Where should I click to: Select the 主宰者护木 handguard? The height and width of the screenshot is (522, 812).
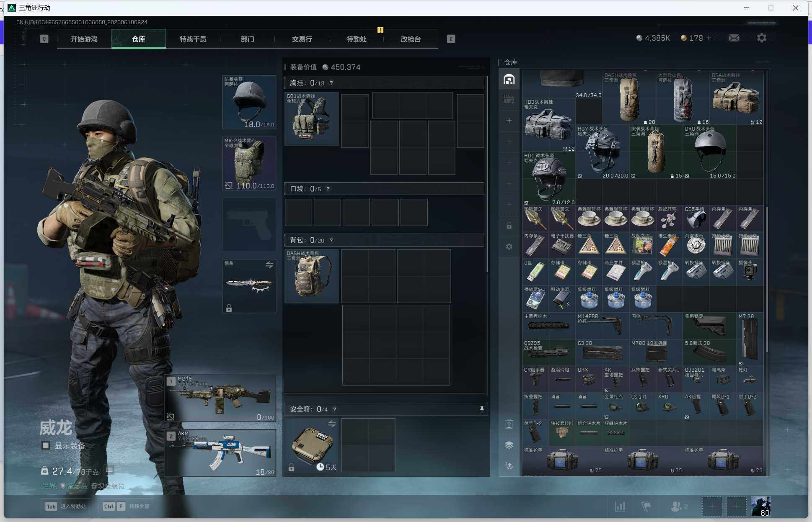click(548, 326)
